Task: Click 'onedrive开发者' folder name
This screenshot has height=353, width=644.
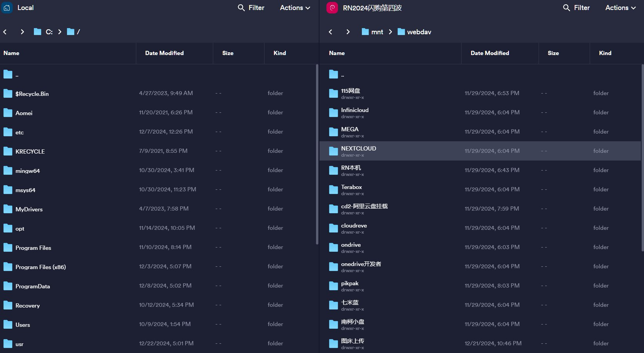Action: pyautogui.click(x=361, y=264)
